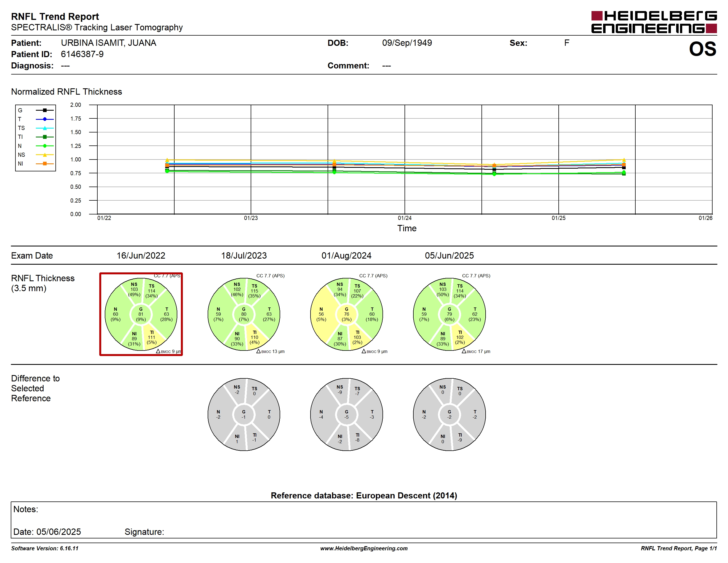The image size is (728, 563).
Task: Click the '1.00' y-axis label
Action: (76, 160)
